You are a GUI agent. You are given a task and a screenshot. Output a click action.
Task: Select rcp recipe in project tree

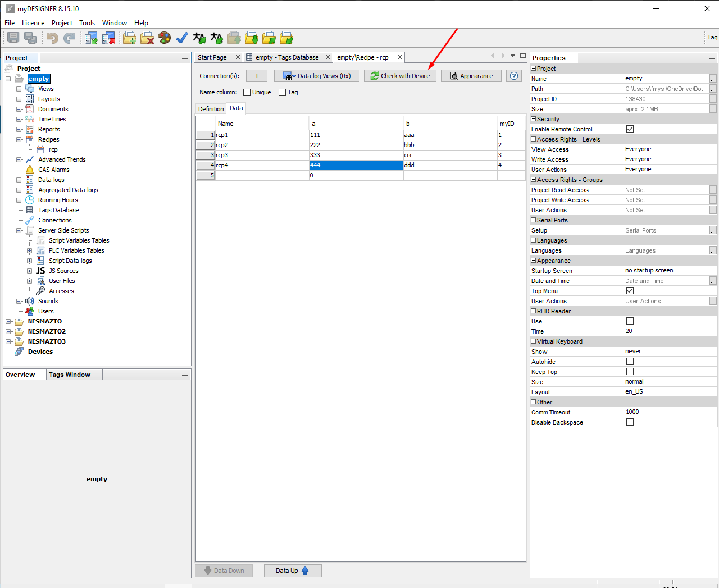[x=53, y=149]
